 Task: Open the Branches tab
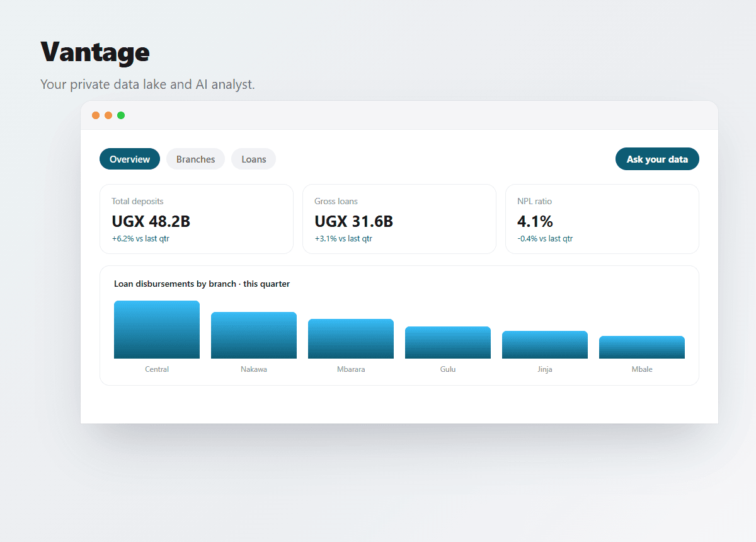(x=195, y=159)
